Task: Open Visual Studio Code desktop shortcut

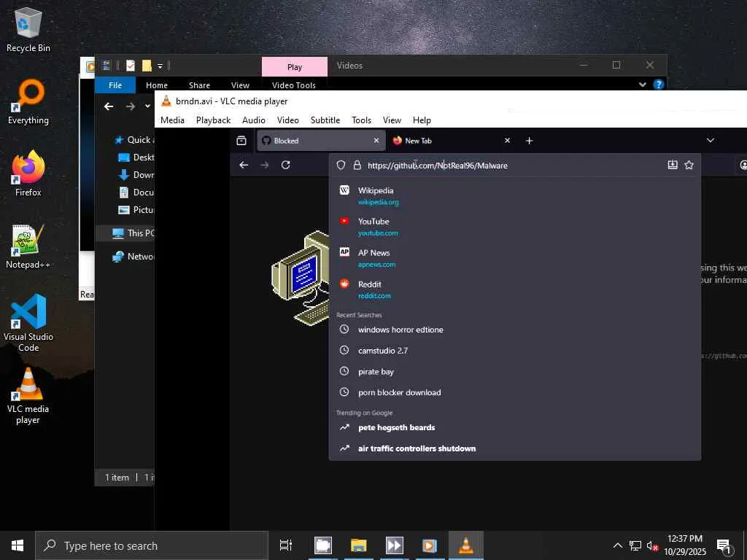Action: (28, 323)
